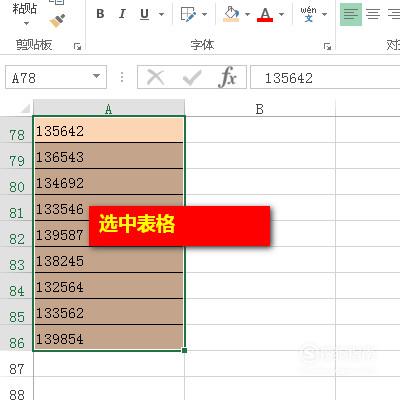Click cell containing 133562

[x=109, y=312]
